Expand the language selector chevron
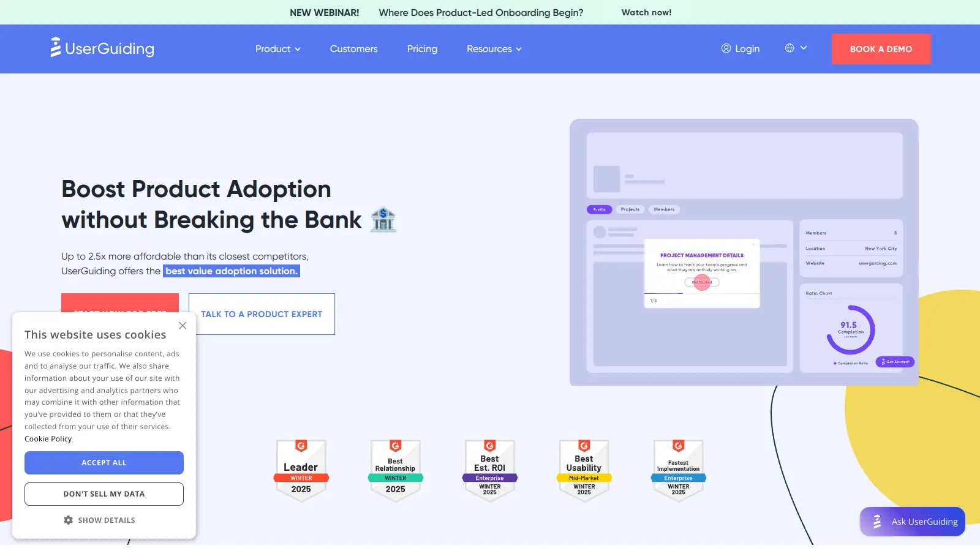This screenshot has height=551, width=980. tap(804, 47)
